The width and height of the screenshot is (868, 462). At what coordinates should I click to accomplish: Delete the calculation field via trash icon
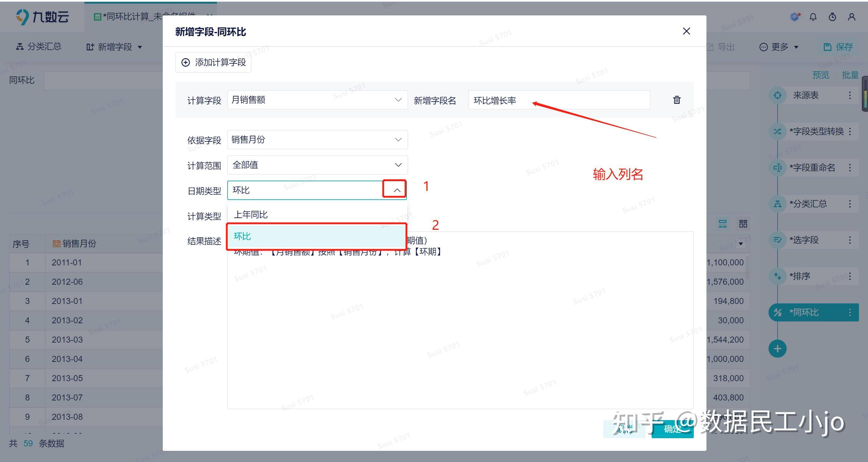click(677, 100)
